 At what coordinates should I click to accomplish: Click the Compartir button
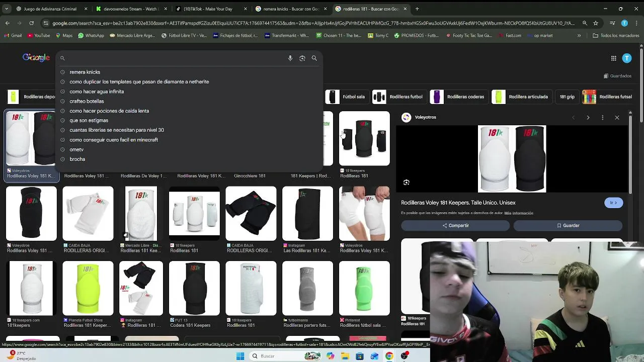pyautogui.click(x=456, y=226)
